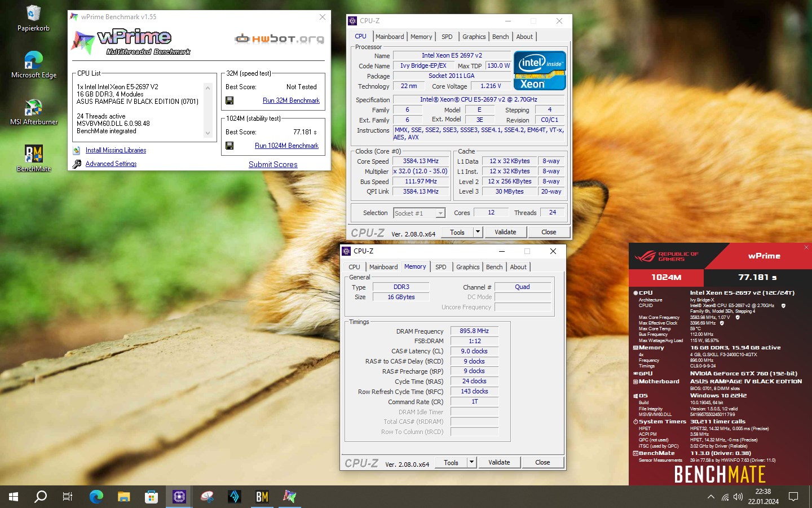Open Edge browser from taskbar
This screenshot has width=812, height=508.
point(96,497)
